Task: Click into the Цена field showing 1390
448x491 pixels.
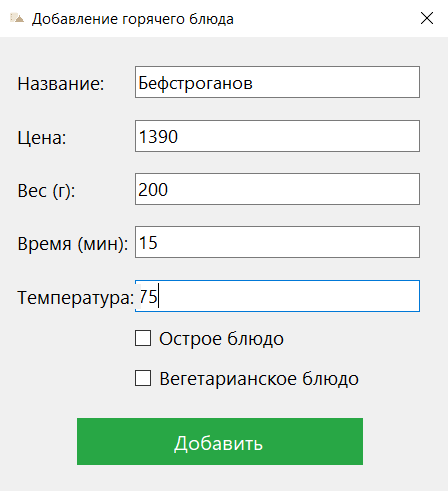Action: (x=277, y=136)
